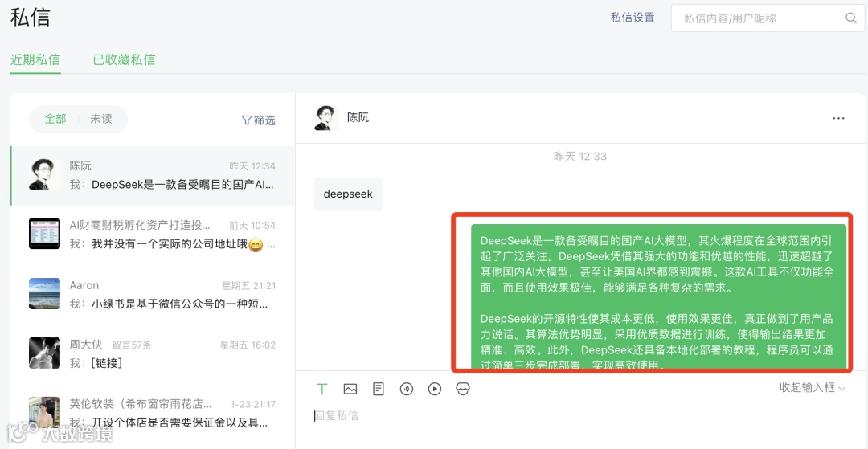Click 留言57条 label beside 周大侠
Image resolution: width=868 pixels, height=449 pixels.
pos(132,345)
